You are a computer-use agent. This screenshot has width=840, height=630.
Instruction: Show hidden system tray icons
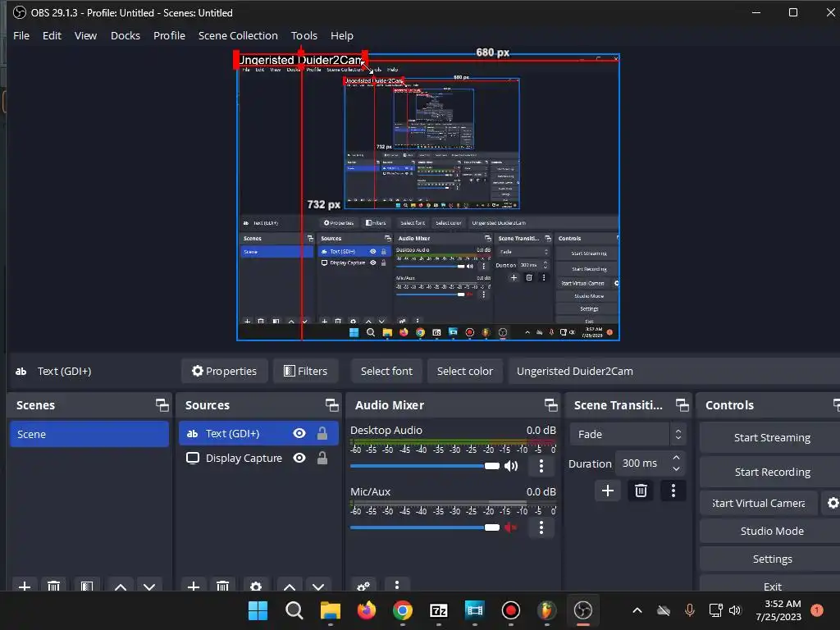(637, 610)
